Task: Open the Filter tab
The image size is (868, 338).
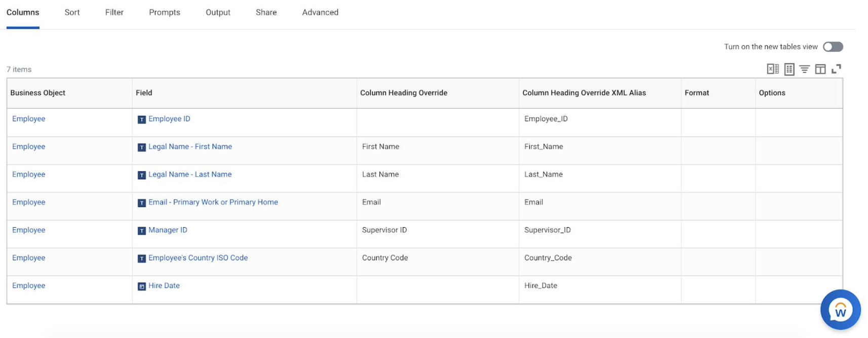Action: tap(114, 12)
